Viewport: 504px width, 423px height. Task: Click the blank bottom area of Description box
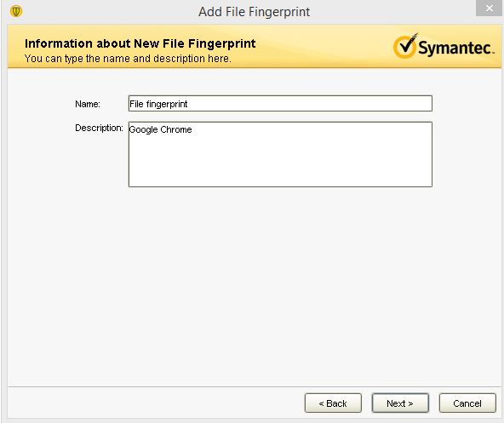tap(280, 170)
